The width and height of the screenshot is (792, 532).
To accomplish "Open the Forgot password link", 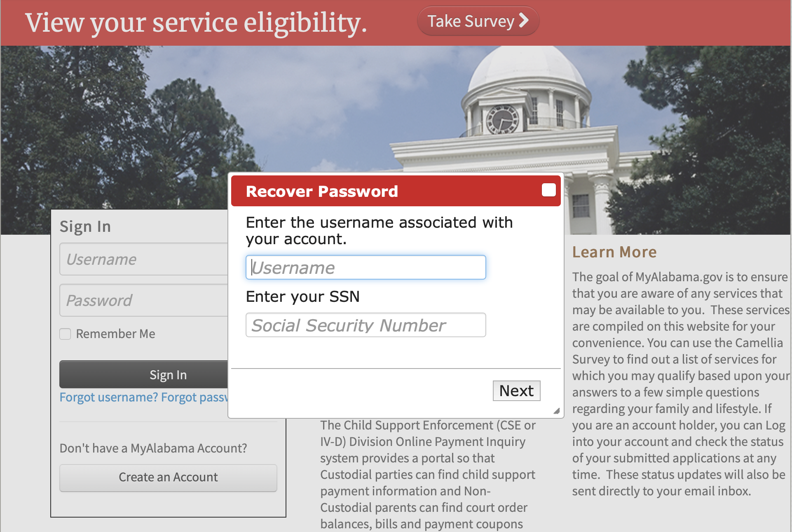I will tap(194, 397).
